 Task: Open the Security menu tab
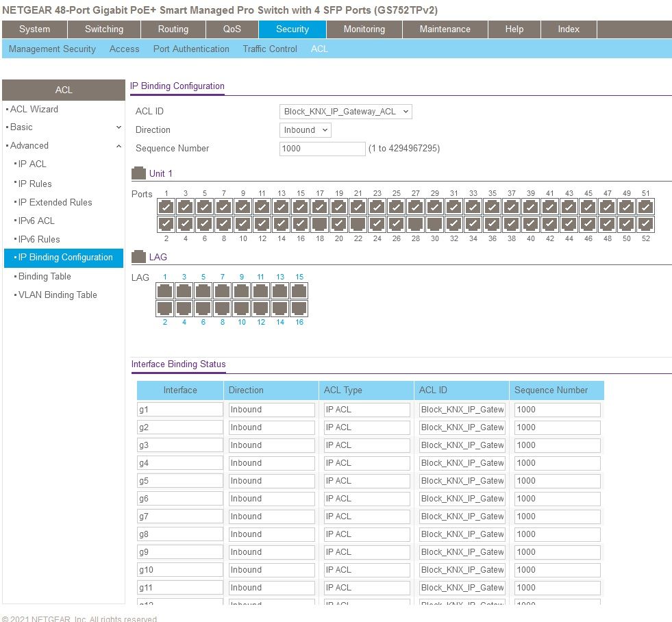293,29
